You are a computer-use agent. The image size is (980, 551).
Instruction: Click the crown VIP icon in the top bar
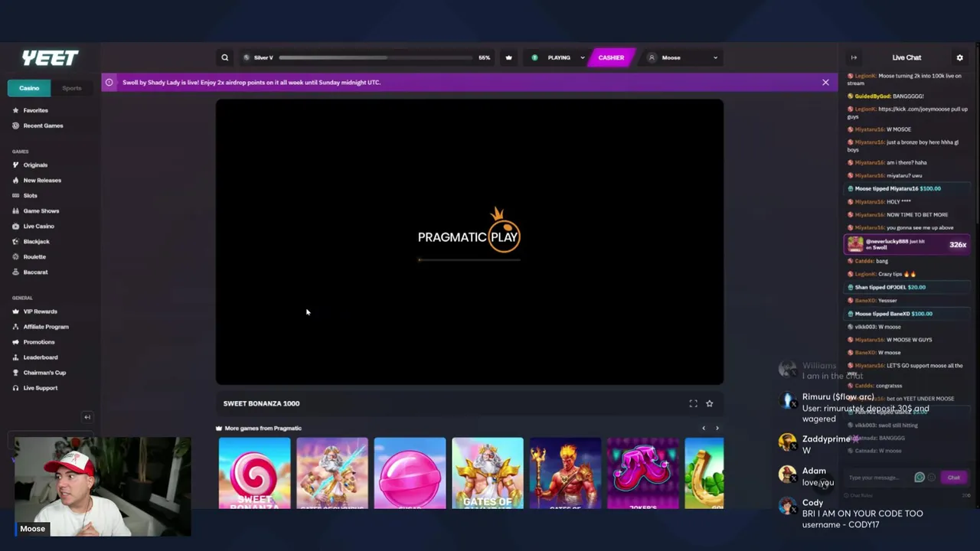pyautogui.click(x=508, y=57)
